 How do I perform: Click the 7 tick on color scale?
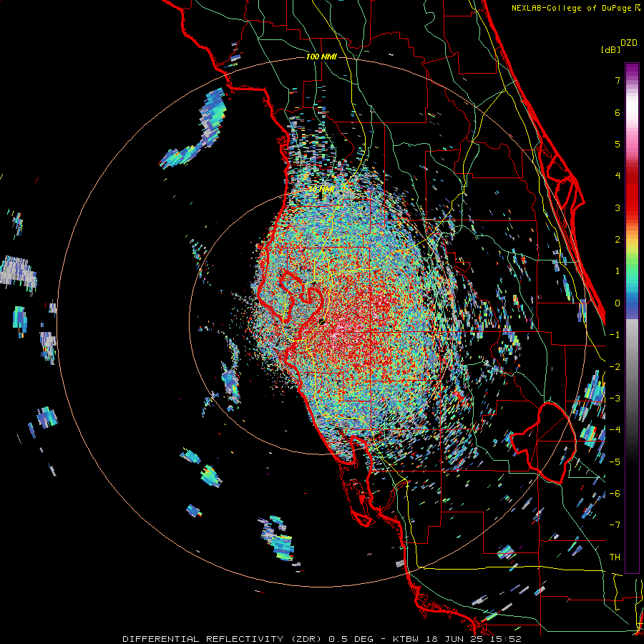tap(618, 80)
